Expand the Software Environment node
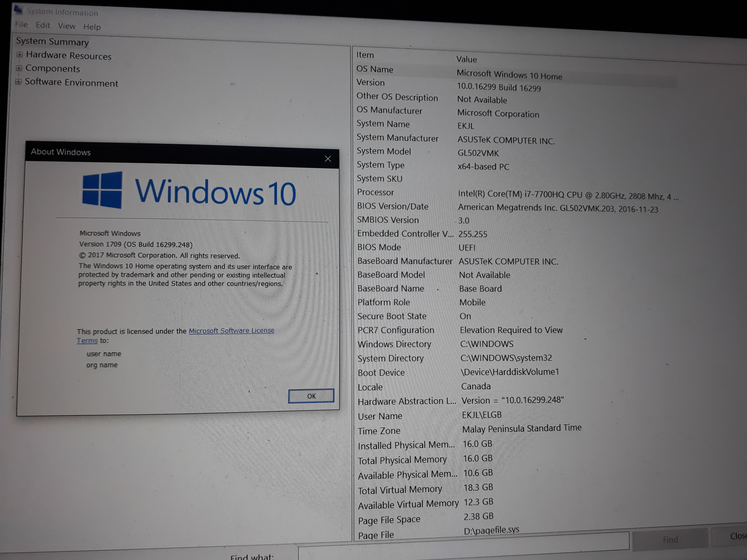747x560 pixels. [x=19, y=82]
